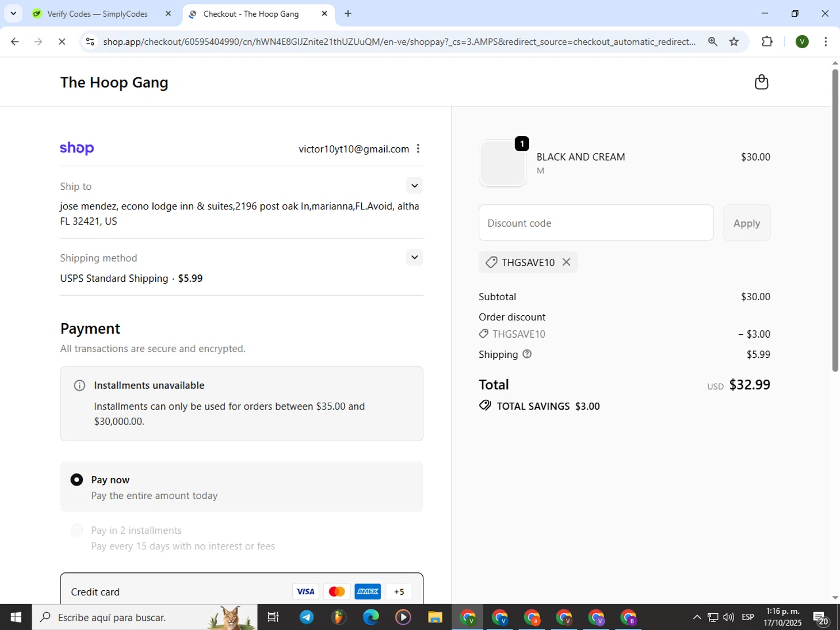Viewport: 840px width, 630px height.
Task: Open Chrome three-dot menu
Action: click(825, 41)
